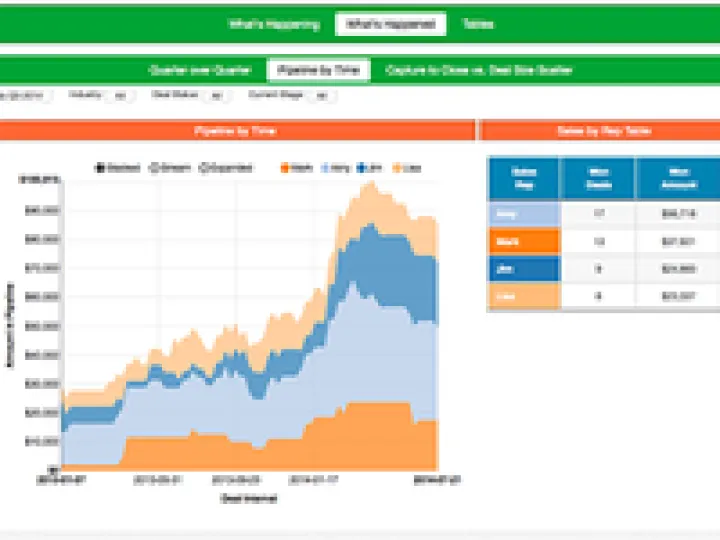Select the dark blue sales rep row cell
Screen dimensions: 720x540
pos(524,269)
